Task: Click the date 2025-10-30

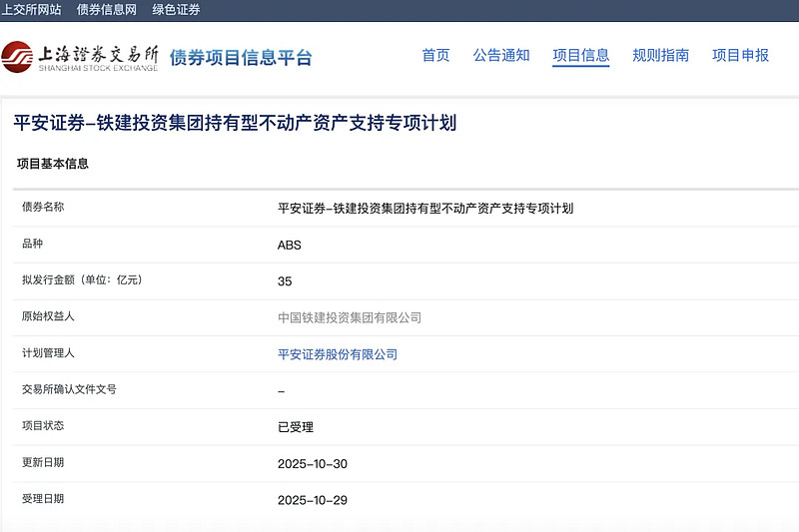Action: (x=313, y=464)
